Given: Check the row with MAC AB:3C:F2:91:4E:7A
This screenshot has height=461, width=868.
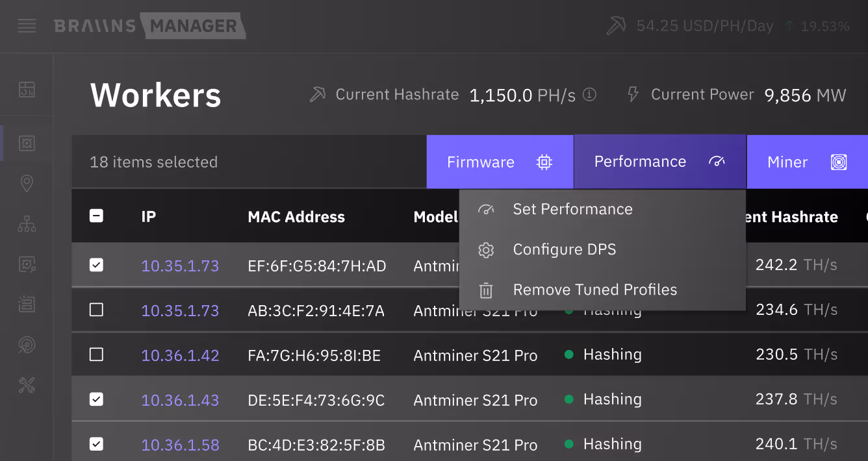Looking at the screenshot, I should pyautogui.click(x=96, y=310).
